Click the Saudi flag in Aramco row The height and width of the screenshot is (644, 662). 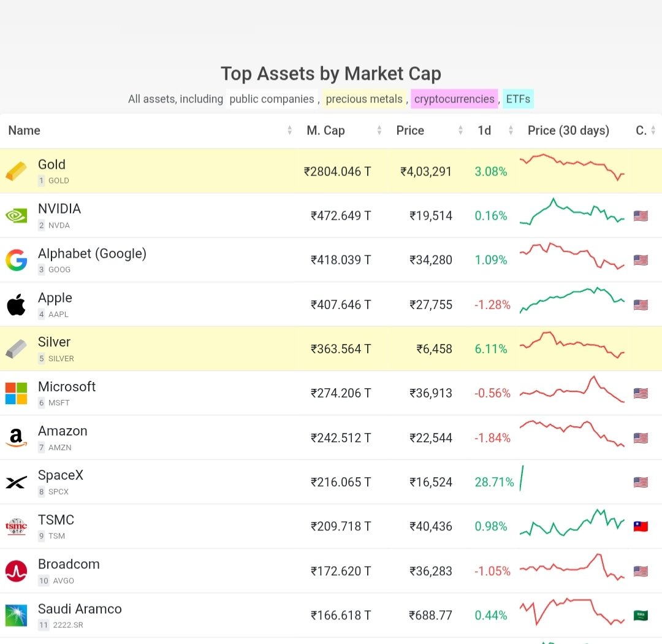[x=641, y=615]
